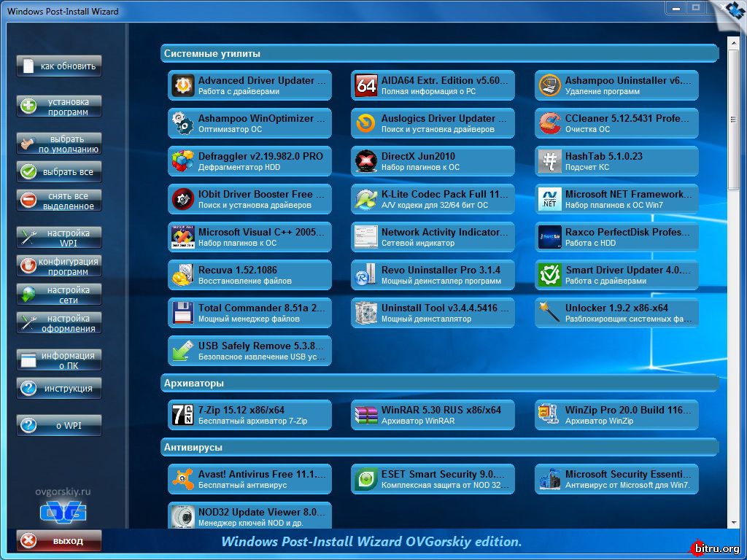Select 'Defraggler v2.19.982.0 PRO' label text

tap(260, 156)
